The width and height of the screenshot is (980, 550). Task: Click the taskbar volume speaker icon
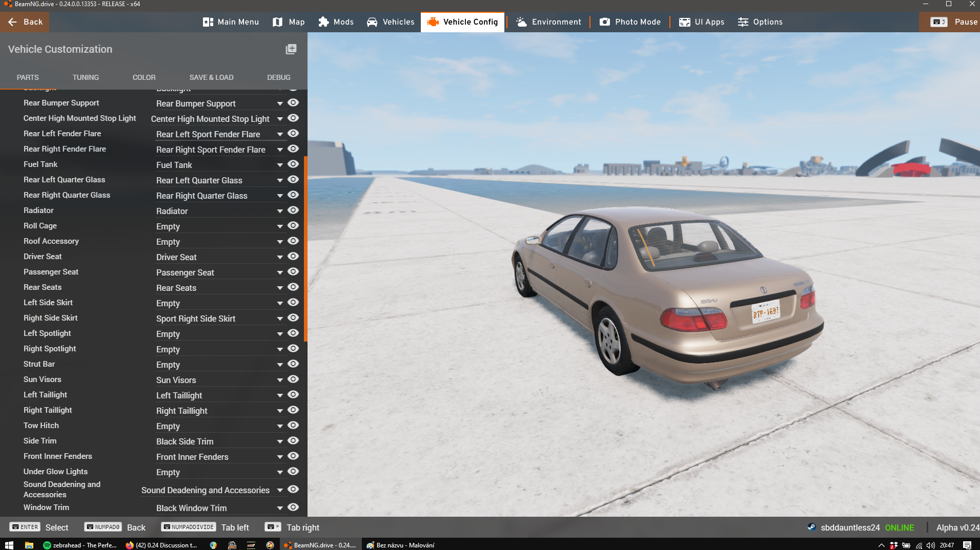pos(931,545)
